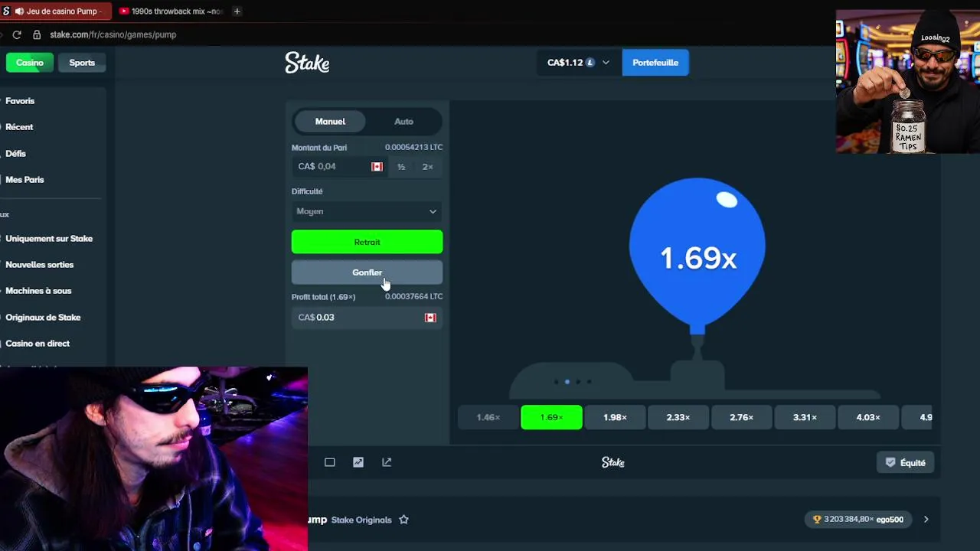Open Équité fairness button
Image resolution: width=980 pixels, height=551 pixels.
click(x=906, y=463)
